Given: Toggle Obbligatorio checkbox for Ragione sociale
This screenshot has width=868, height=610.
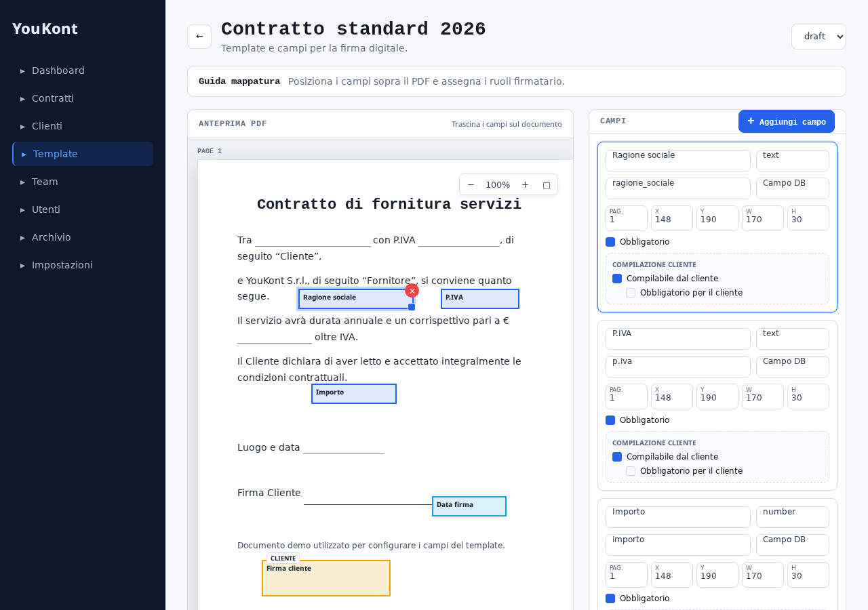Looking at the screenshot, I should click(x=610, y=242).
